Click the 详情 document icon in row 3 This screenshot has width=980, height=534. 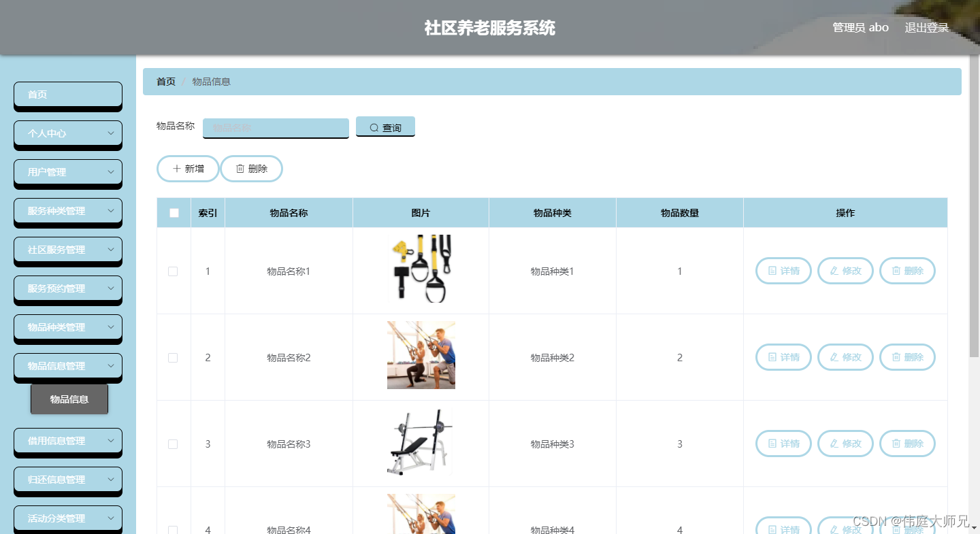pos(772,444)
